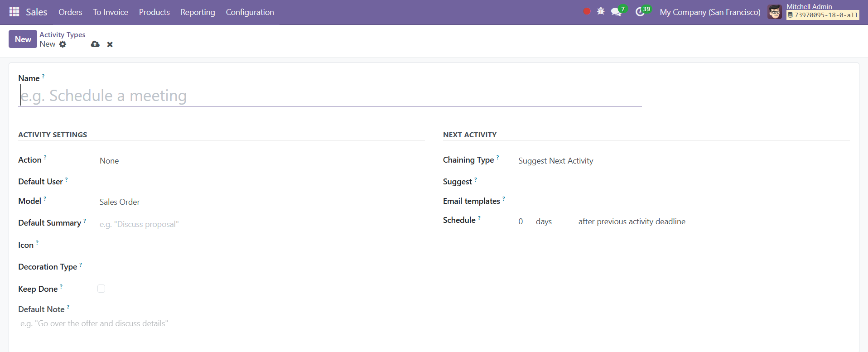Show help tooltip for Icon field
The height and width of the screenshot is (352, 868).
(37, 243)
